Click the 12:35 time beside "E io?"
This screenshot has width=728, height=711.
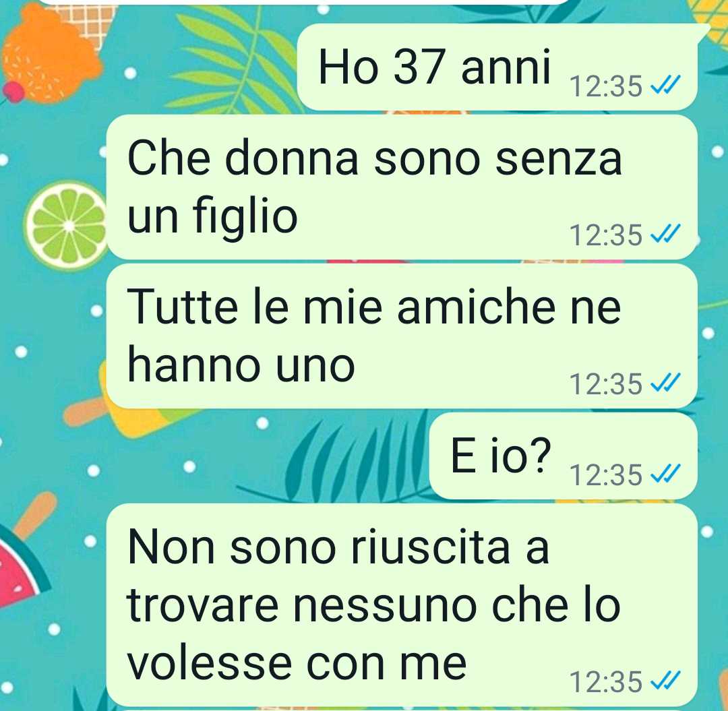coord(606,475)
